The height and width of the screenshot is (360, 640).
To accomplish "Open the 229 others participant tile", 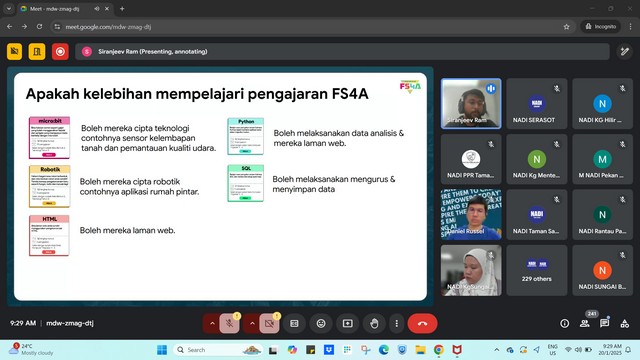I will tap(537, 270).
